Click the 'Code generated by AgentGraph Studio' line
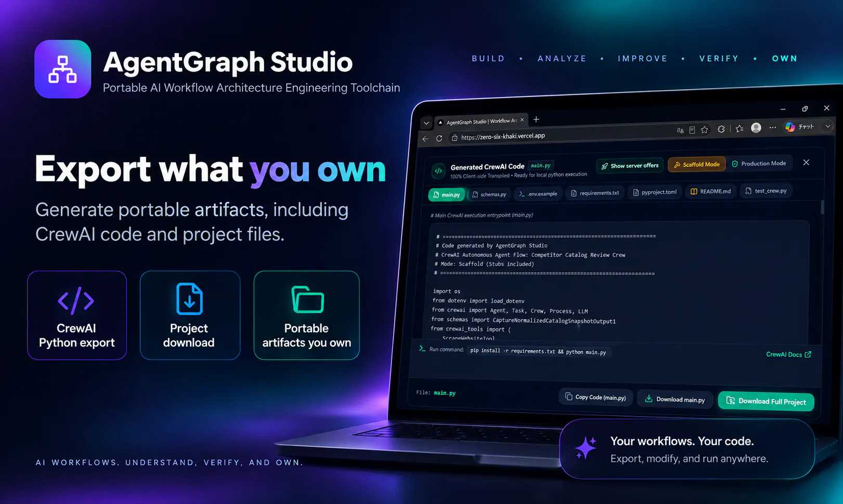 pos(491,246)
